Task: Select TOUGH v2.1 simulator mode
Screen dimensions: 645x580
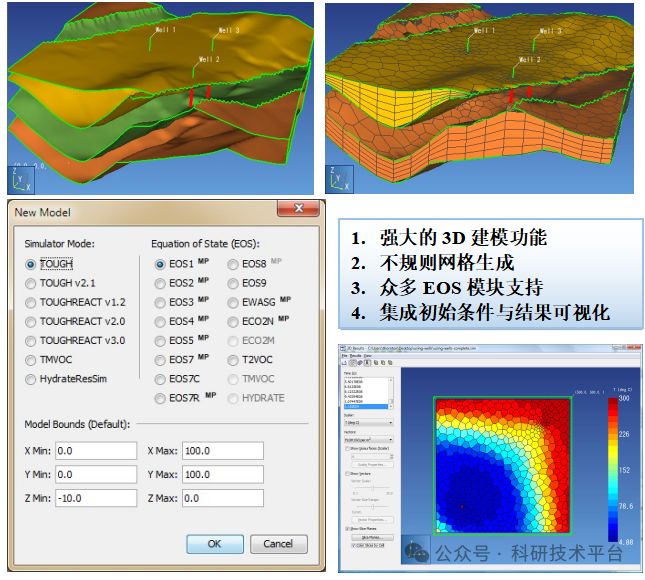Action: (30, 283)
